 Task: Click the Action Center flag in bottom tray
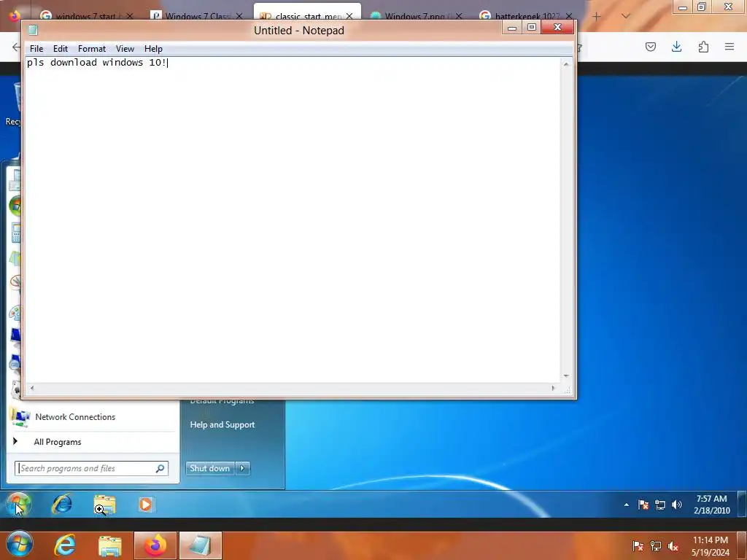tap(638, 546)
